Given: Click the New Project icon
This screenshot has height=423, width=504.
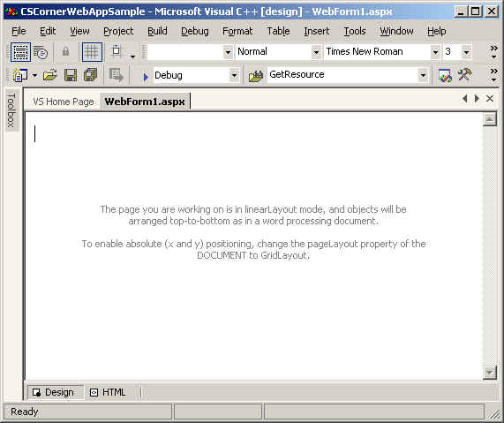Looking at the screenshot, I should 20,75.
